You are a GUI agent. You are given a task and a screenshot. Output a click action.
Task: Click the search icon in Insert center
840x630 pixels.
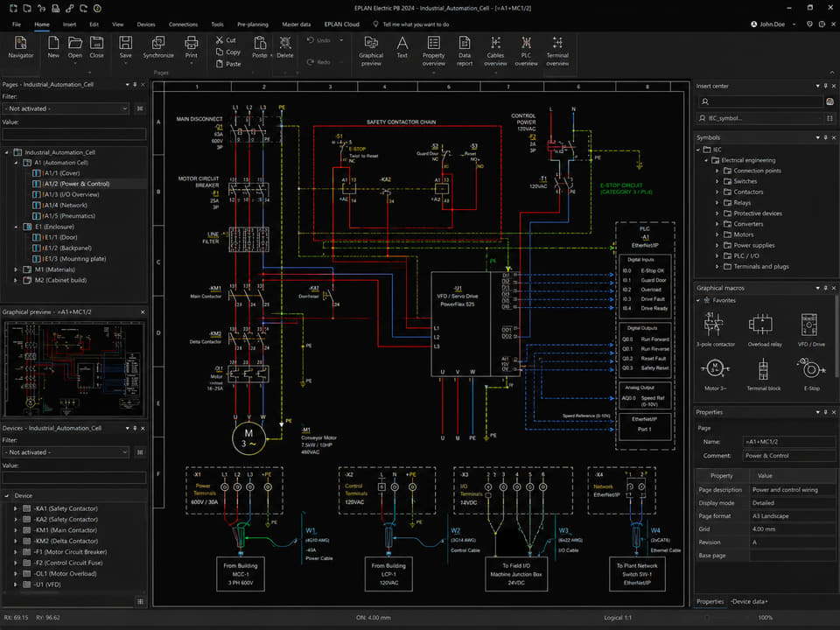(x=705, y=101)
